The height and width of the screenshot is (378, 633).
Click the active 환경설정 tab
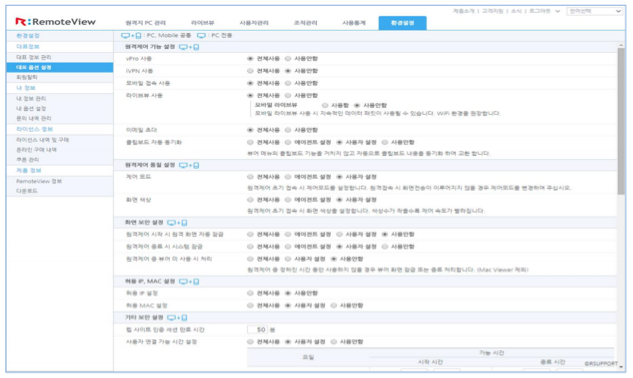coord(402,23)
